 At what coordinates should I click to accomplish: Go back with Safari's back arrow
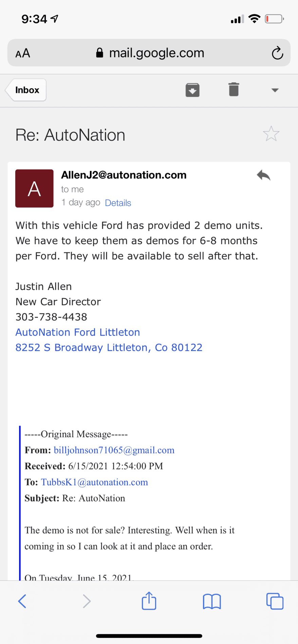(22, 601)
